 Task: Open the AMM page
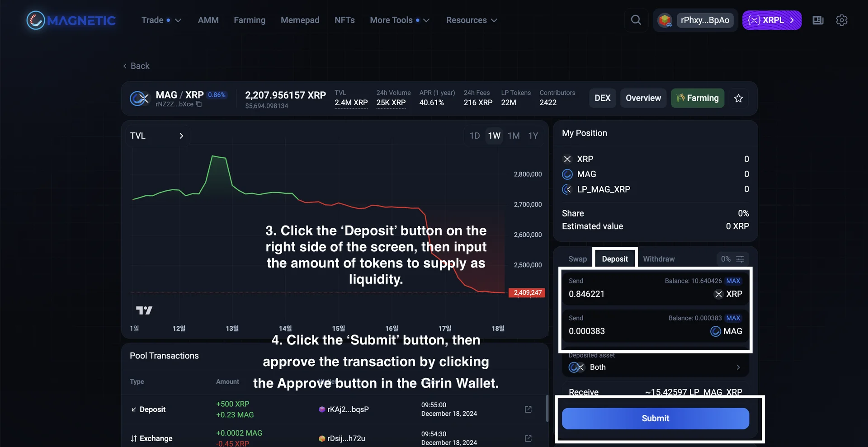coord(208,20)
